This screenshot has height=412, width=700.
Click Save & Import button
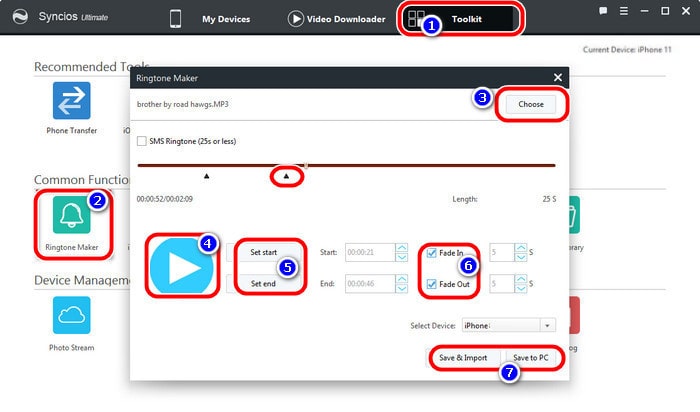[463, 358]
